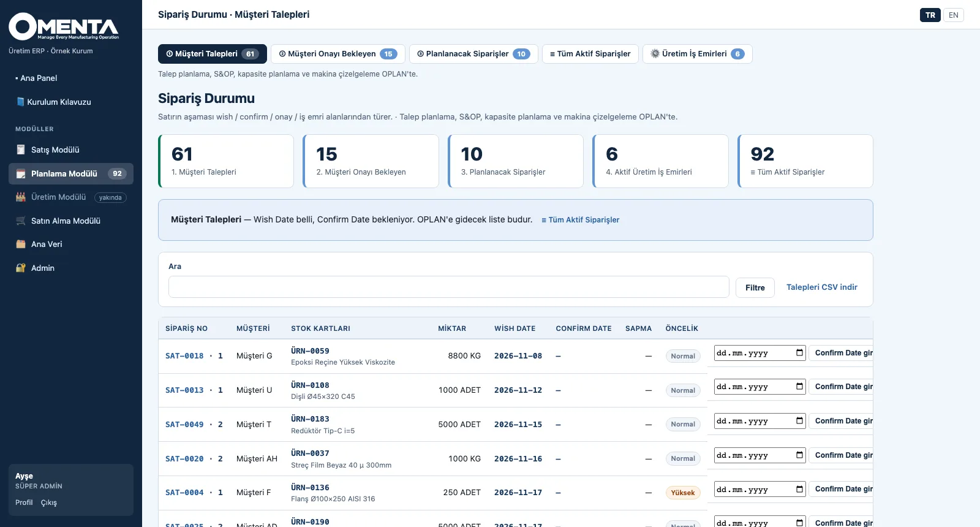Image resolution: width=980 pixels, height=527 pixels.
Task: Click the date field for SAT-0013
Action: pos(760,387)
